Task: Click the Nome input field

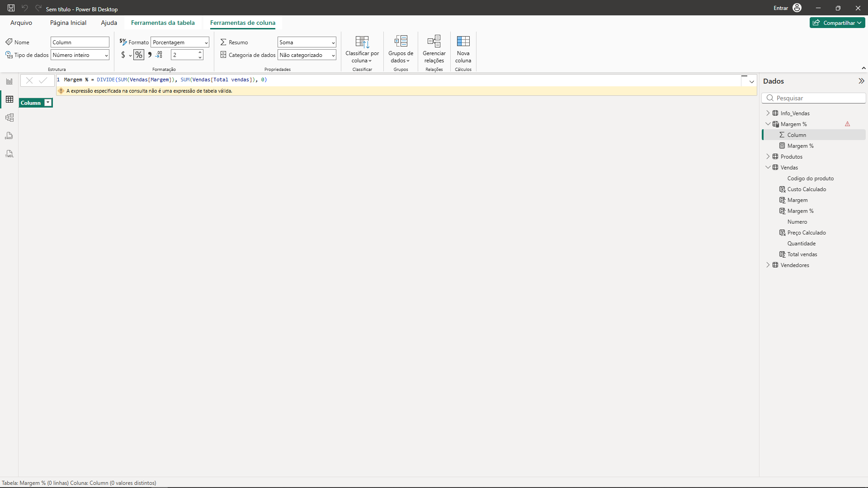Action: click(x=80, y=42)
